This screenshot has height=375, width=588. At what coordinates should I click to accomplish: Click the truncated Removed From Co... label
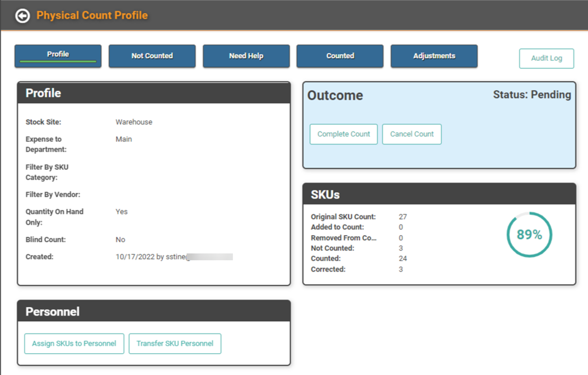[343, 238]
